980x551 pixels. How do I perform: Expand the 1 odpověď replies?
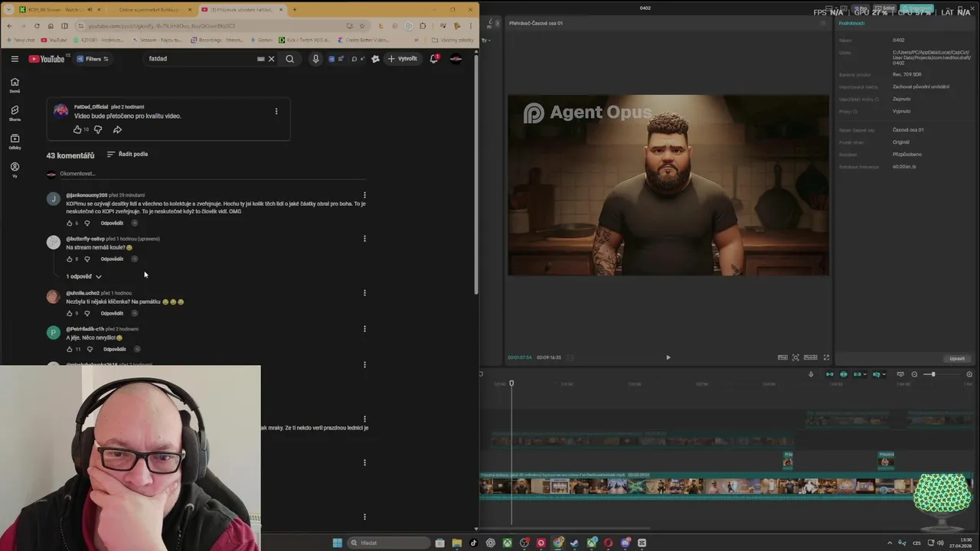[x=83, y=276]
